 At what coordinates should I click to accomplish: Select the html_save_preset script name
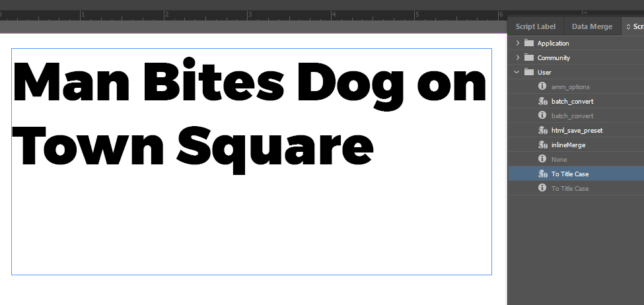[577, 130]
